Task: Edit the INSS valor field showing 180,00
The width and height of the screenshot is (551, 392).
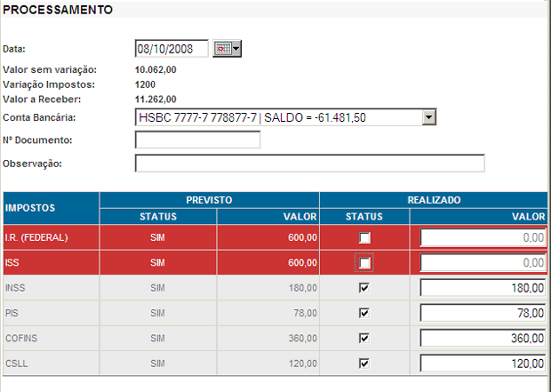Action: pos(483,288)
